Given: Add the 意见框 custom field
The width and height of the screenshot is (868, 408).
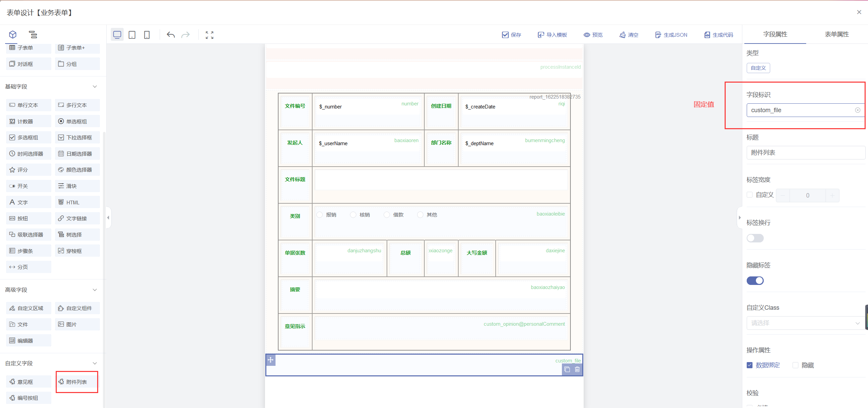Looking at the screenshot, I should coord(29,382).
